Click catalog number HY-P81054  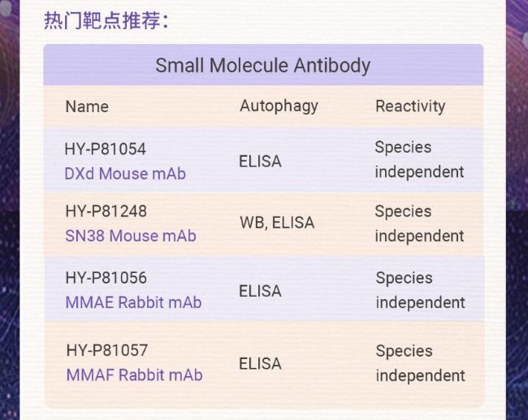click(105, 149)
